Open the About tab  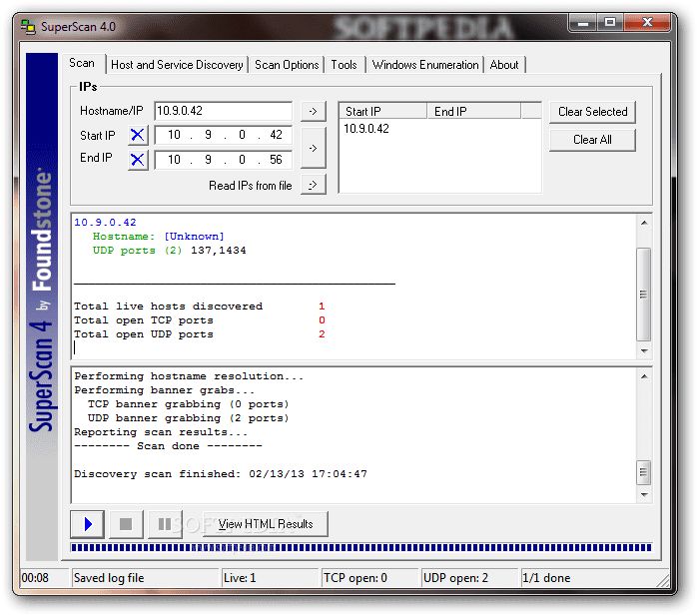coord(504,65)
